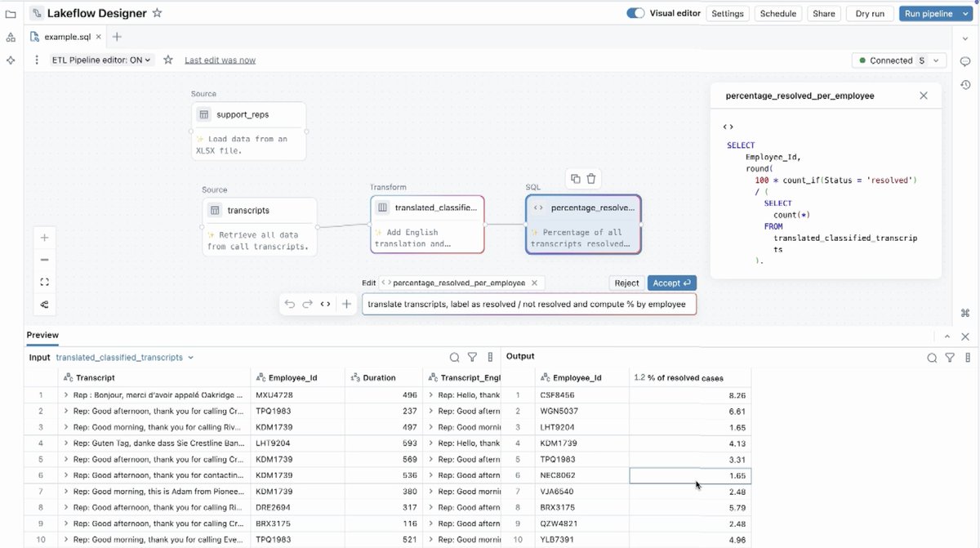Start a Dry run

(870, 13)
